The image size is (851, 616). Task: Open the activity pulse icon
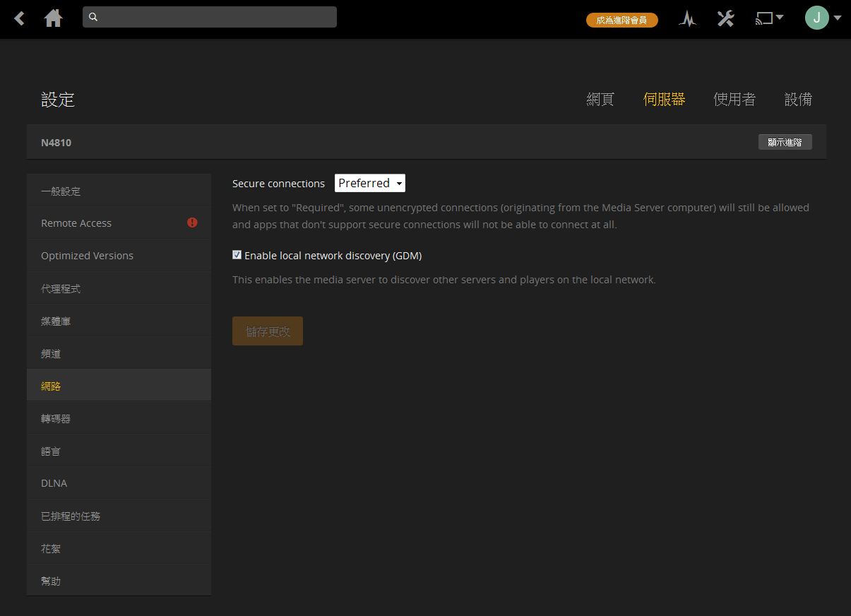[687, 19]
